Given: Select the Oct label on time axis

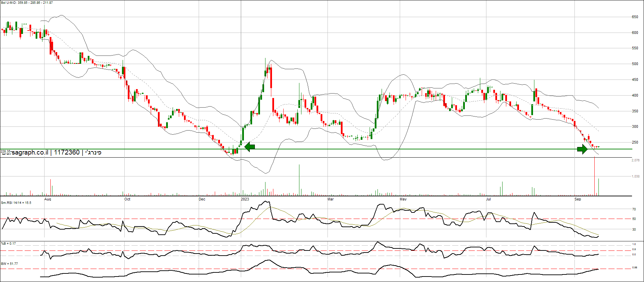Looking at the screenshot, I should (127, 199).
